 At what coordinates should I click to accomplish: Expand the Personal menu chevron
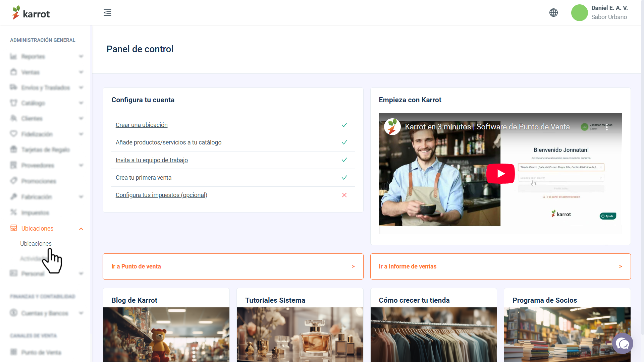(81, 274)
